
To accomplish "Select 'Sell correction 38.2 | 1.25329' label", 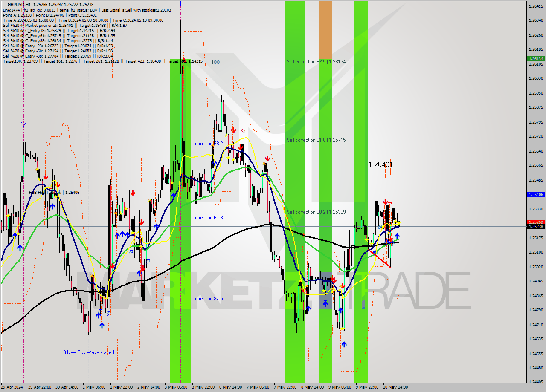I will 316,212.
